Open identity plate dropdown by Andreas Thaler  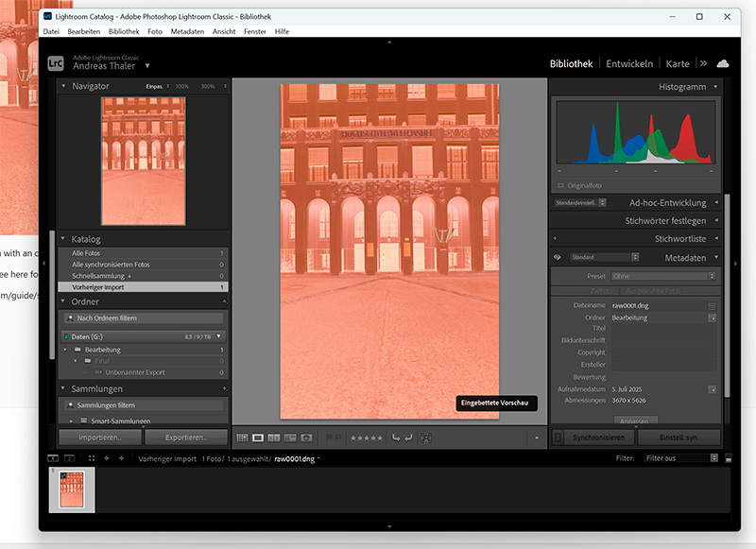pos(147,66)
